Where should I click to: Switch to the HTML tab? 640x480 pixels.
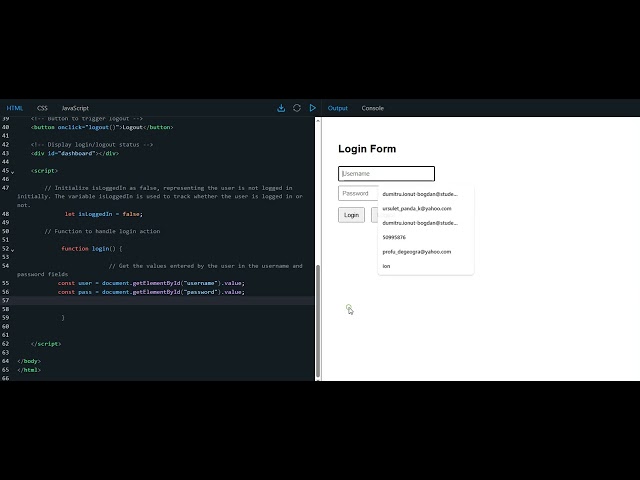pyautogui.click(x=15, y=108)
